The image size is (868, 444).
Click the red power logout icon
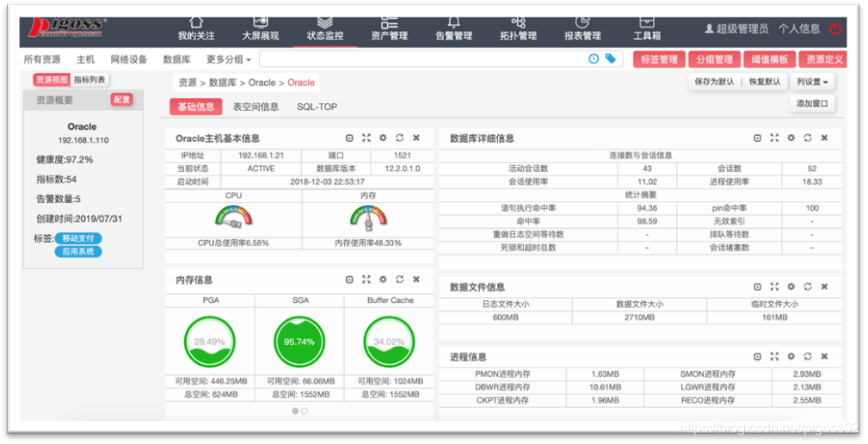tap(835, 28)
